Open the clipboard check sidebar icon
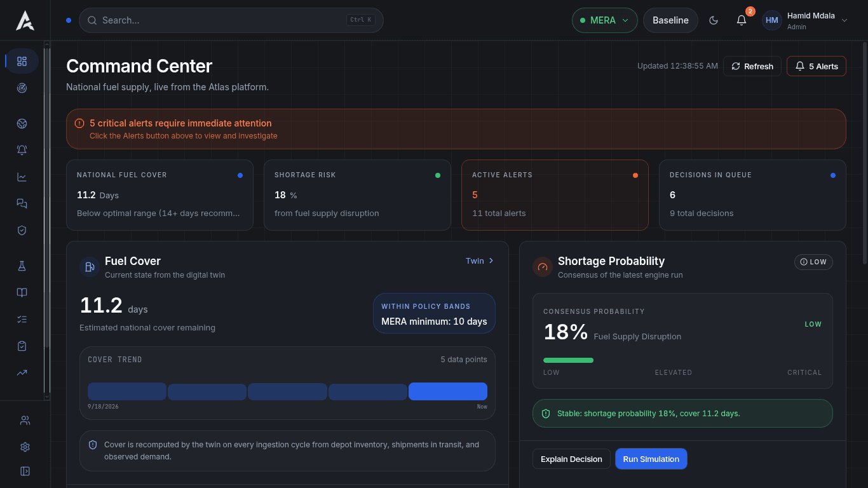The width and height of the screenshot is (868, 488). [22, 346]
